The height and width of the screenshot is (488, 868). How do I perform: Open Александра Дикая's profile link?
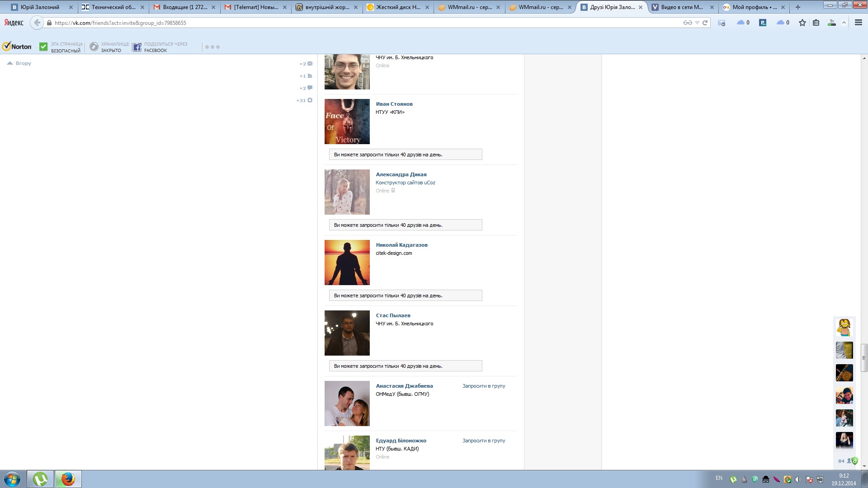point(401,174)
